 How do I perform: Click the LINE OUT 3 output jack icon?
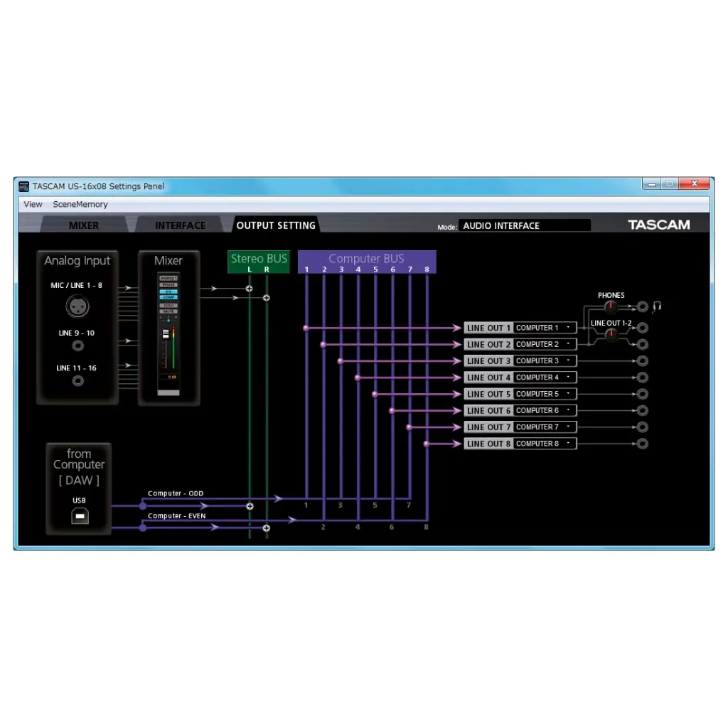click(x=643, y=361)
